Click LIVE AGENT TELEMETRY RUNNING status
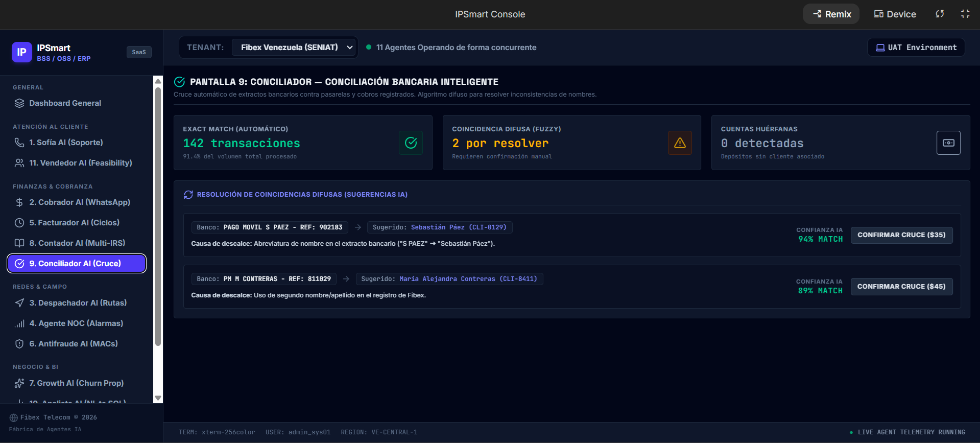980x443 pixels. 912,432
